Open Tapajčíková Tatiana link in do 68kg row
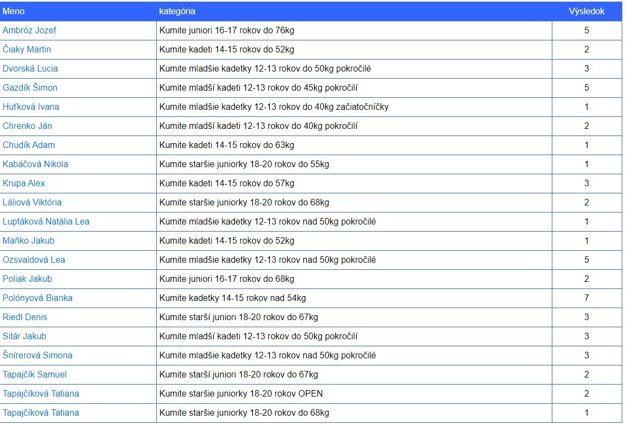Image resolution: width=625 pixels, height=425 pixels. tap(41, 413)
